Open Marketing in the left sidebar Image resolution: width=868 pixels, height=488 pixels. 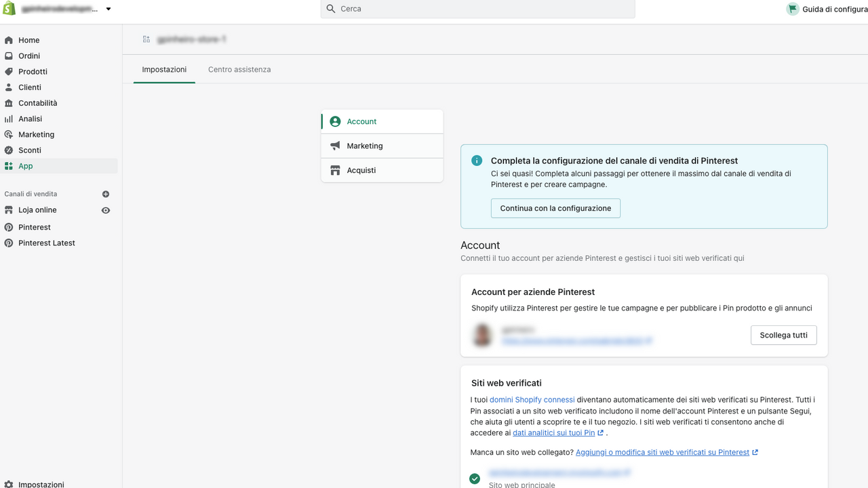click(x=36, y=134)
